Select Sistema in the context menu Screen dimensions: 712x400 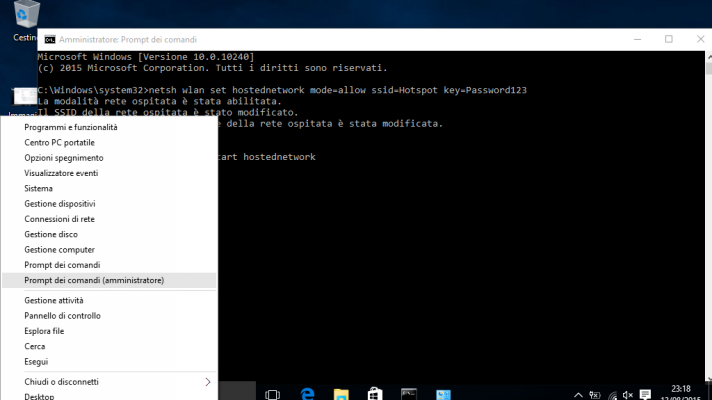(109, 188)
